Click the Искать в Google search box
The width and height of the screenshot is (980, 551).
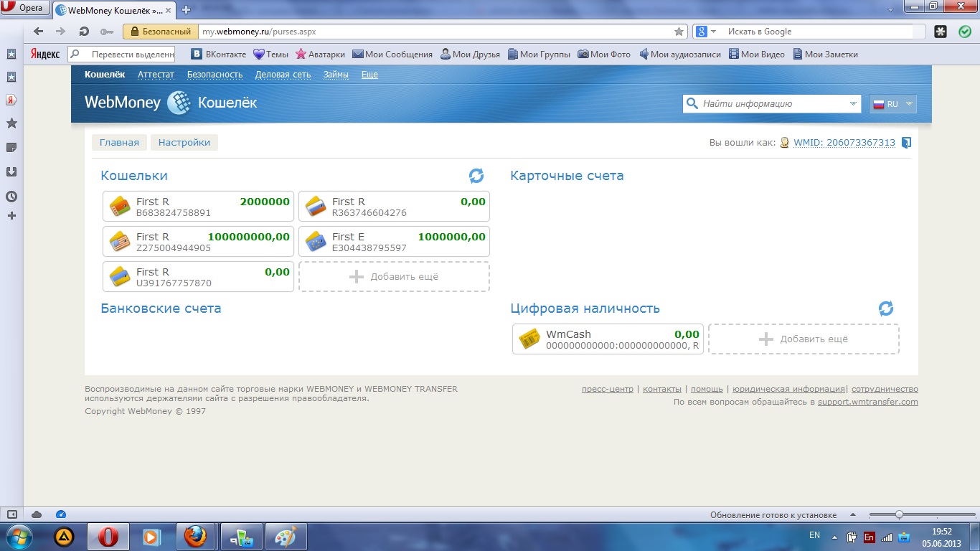point(821,32)
